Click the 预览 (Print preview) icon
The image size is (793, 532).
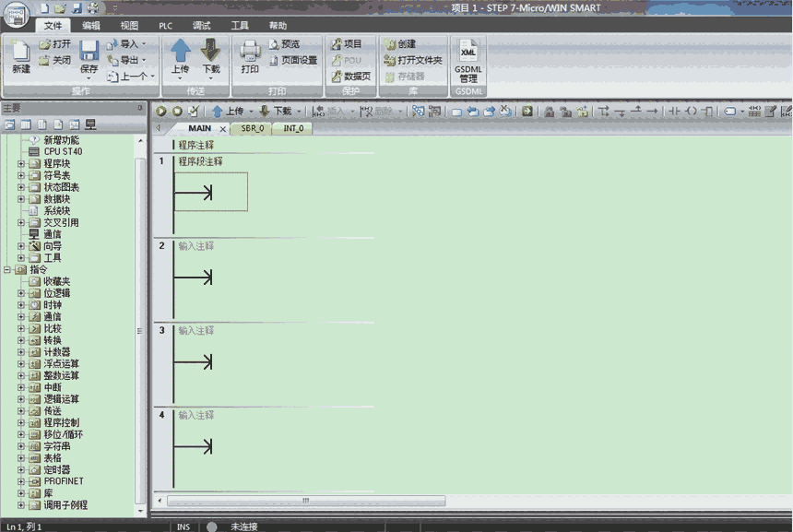point(275,44)
